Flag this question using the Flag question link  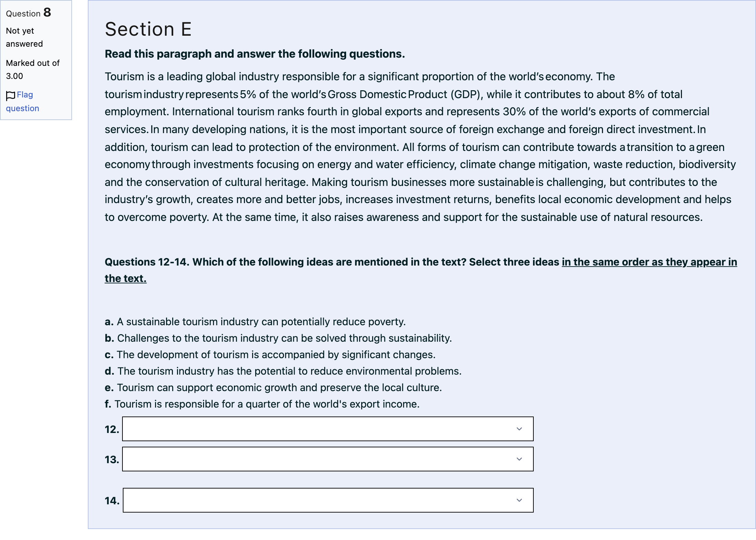tap(23, 101)
